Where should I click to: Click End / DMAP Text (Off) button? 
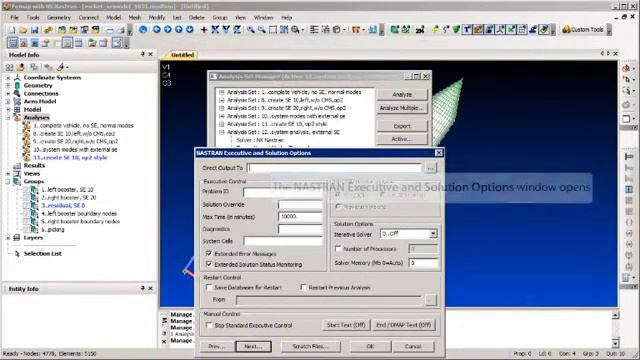click(403, 325)
